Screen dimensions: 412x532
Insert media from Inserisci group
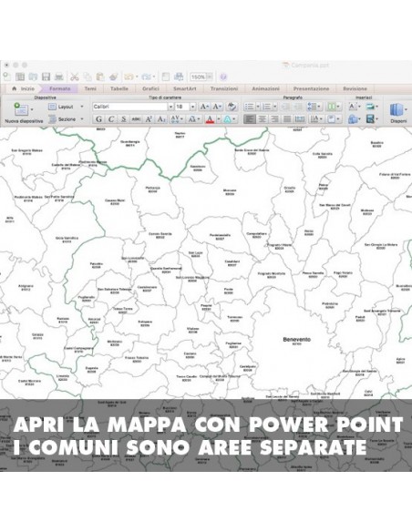click(x=370, y=119)
